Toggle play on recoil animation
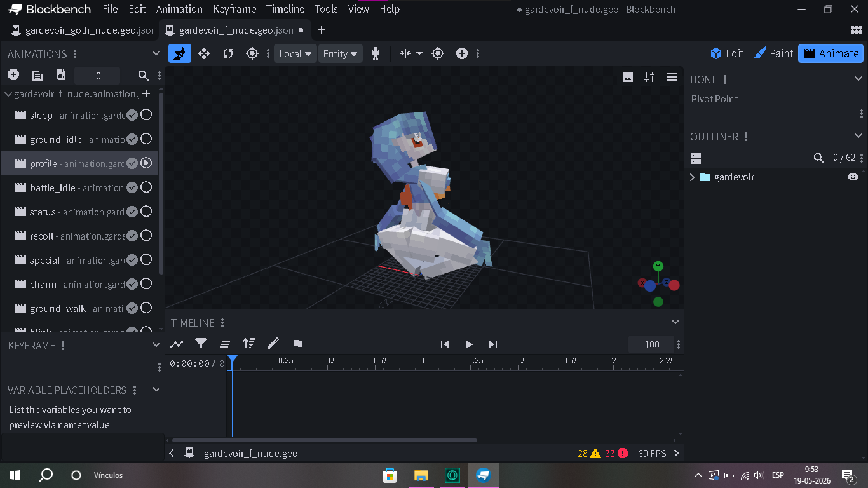The width and height of the screenshot is (868, 488). click(146, 236)
